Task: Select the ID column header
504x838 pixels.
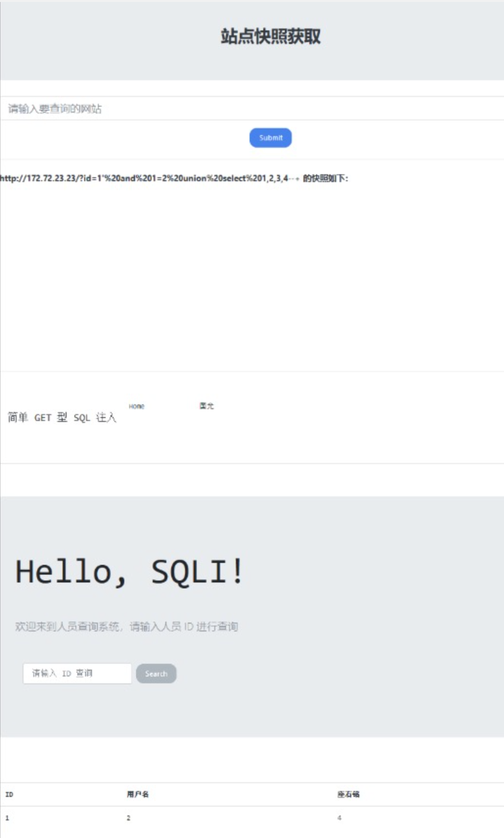Action: [x=9, y=794]
